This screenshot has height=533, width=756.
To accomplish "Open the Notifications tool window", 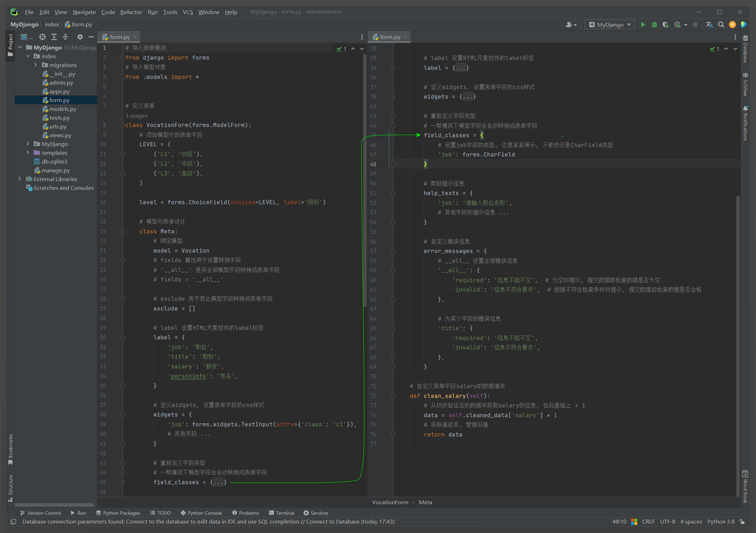I will pyautogui.click(x=745, y=123).
